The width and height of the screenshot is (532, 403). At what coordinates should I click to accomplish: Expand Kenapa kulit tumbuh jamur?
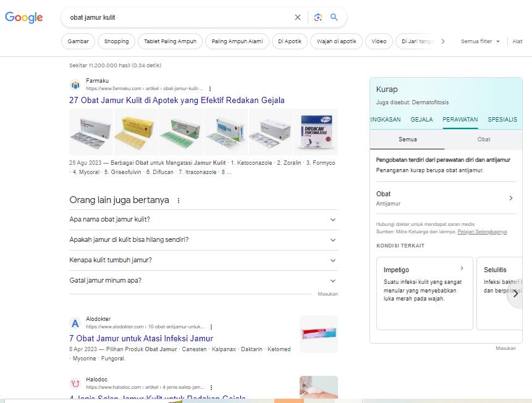pos(203,260)
